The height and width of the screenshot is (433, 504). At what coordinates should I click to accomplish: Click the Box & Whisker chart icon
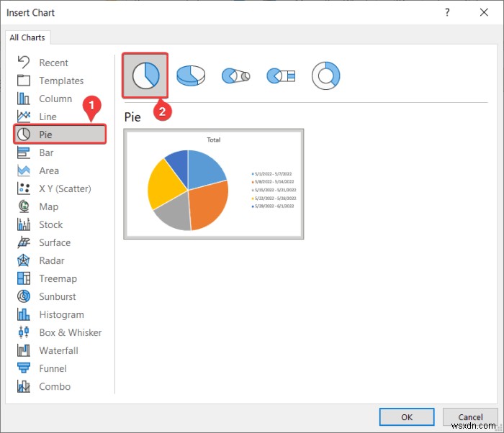(x=24, y=332)
